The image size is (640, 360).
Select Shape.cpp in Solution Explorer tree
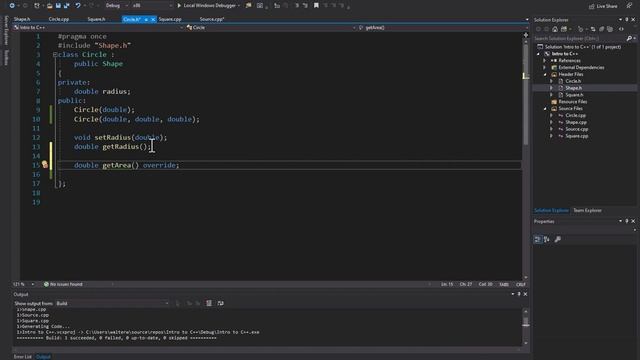576,122
